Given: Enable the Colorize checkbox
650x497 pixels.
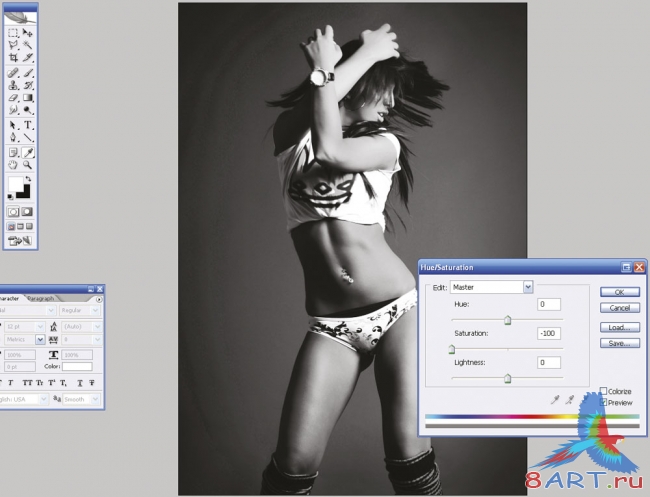Looking at the screenshot, I should point(604,391).
